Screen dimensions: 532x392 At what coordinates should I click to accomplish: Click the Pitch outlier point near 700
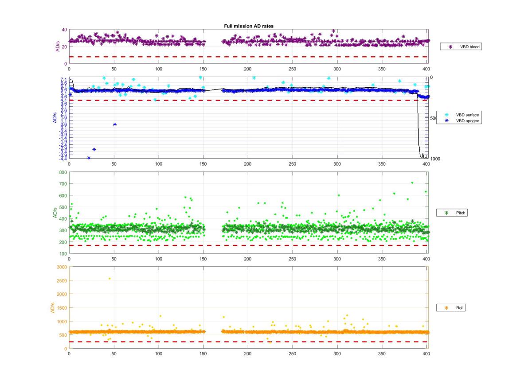point(412,182)
